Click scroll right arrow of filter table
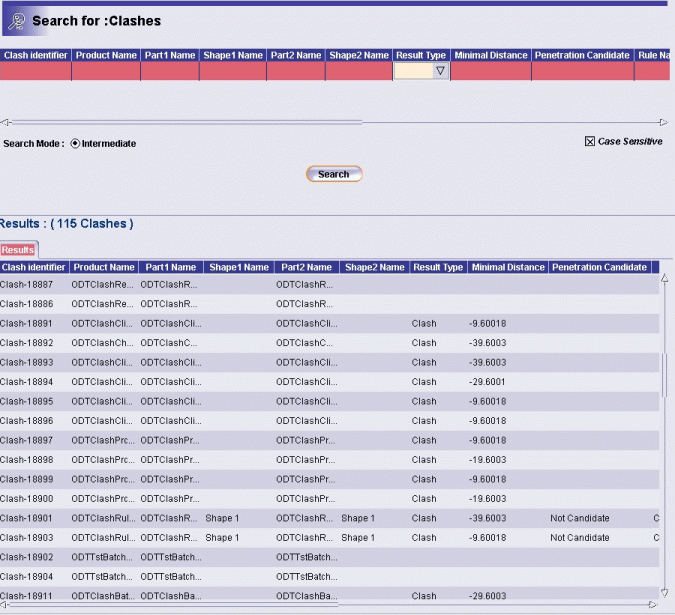This screenshot has width=675, height=615. [665, 122]
